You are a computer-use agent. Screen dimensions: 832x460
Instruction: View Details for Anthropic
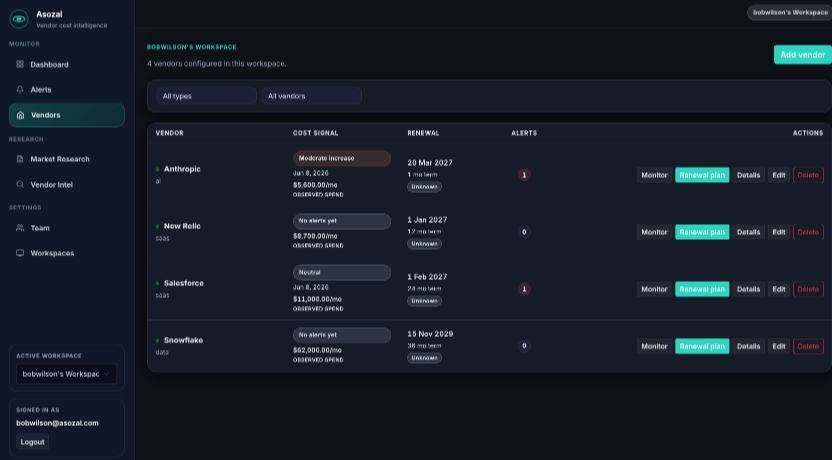[x=748, y=175]
